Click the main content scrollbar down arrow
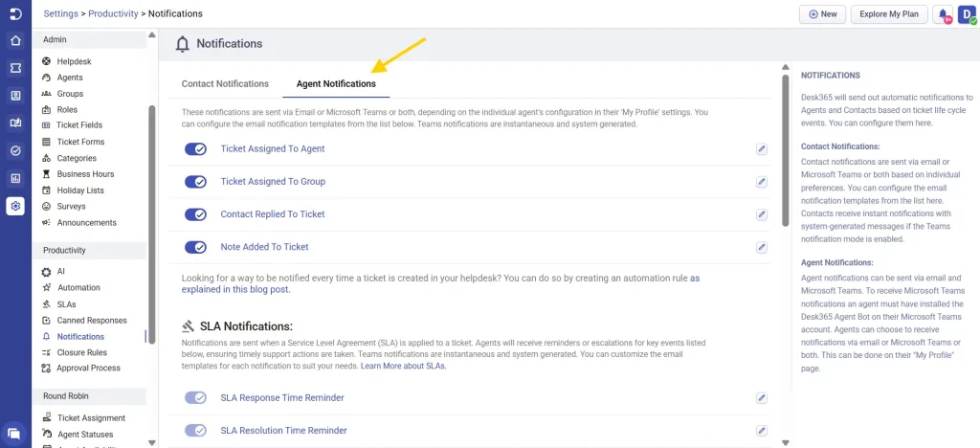The image size is (980, 448). 786,442
